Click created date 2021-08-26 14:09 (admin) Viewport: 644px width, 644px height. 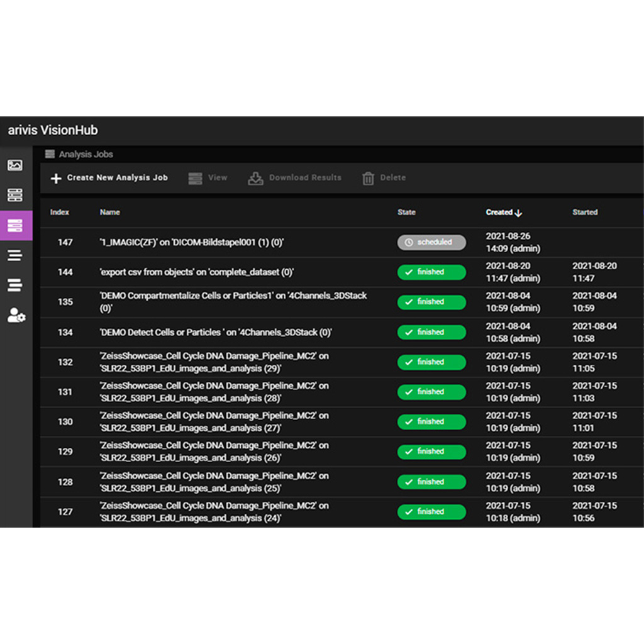coord(513,242)
